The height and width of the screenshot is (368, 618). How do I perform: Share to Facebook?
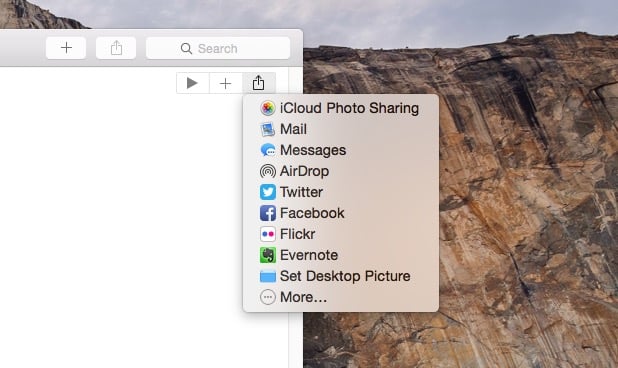(341, 213)
